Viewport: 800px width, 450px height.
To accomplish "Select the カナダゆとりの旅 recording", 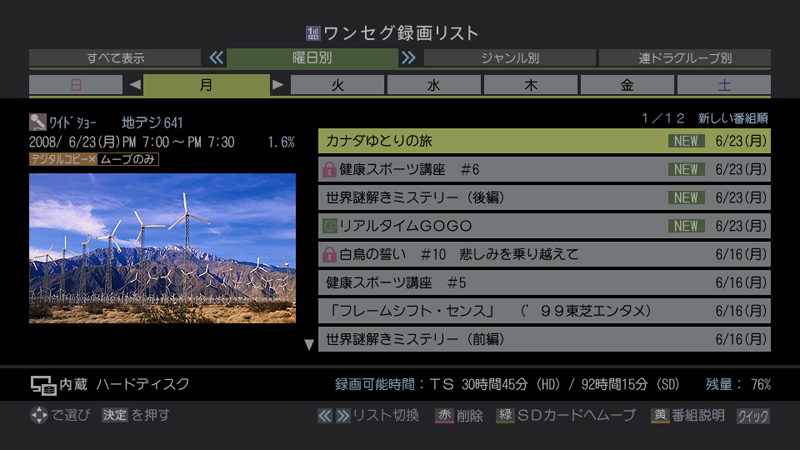I will (x=544, y=141).
